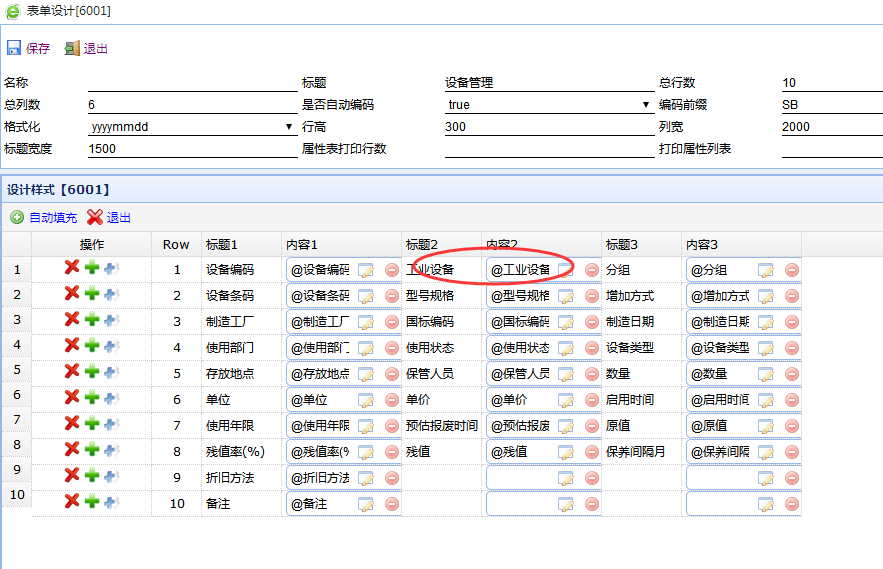The image size is (883, 569).
Task: Expand the 格式化 yyyymmdd dropdown
Action: point(190,127)
